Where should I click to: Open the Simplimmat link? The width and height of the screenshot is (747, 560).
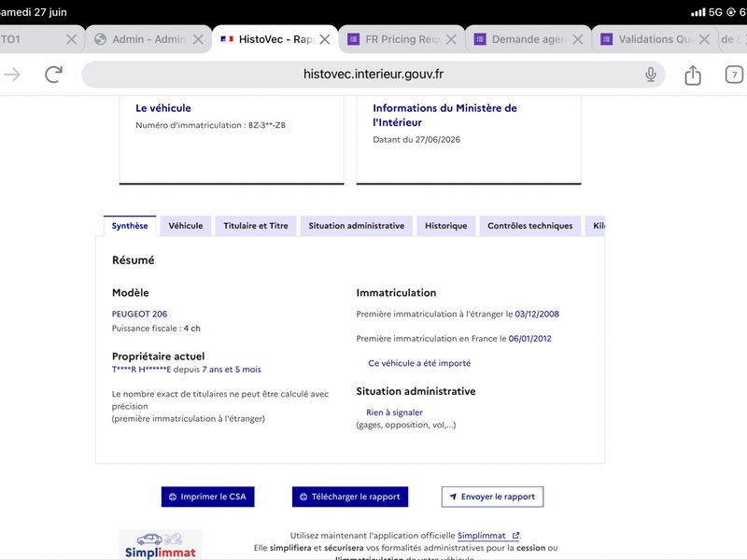[488, 536]
